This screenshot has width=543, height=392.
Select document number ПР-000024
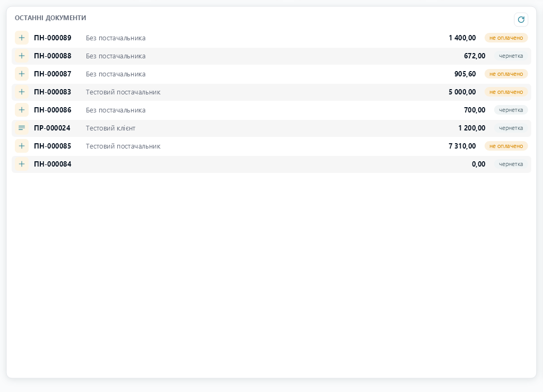click(x=52, y=128)
